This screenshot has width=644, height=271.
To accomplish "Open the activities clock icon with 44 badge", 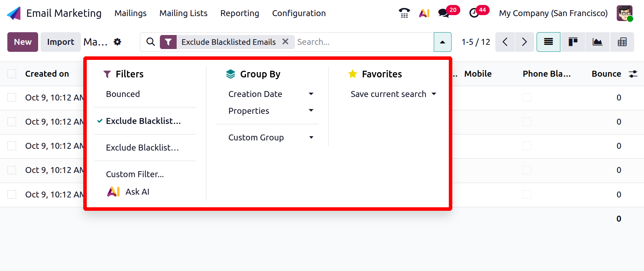I will point(474,13).
